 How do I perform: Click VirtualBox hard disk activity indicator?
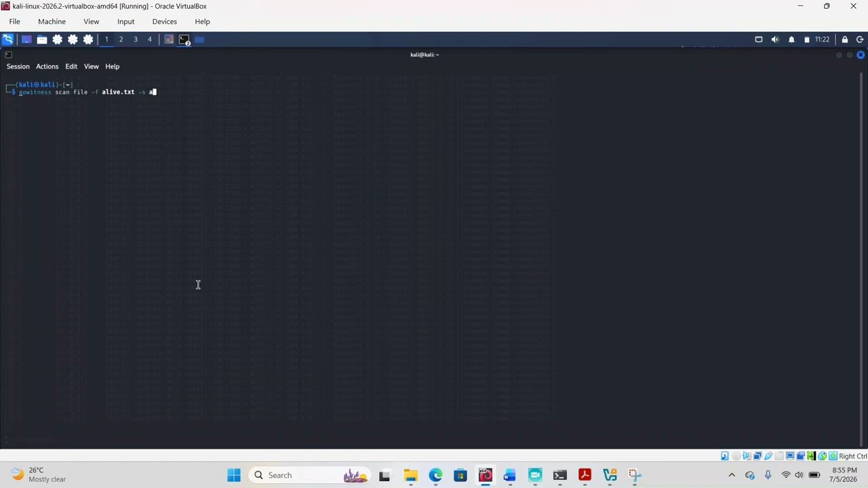point(725,456)
